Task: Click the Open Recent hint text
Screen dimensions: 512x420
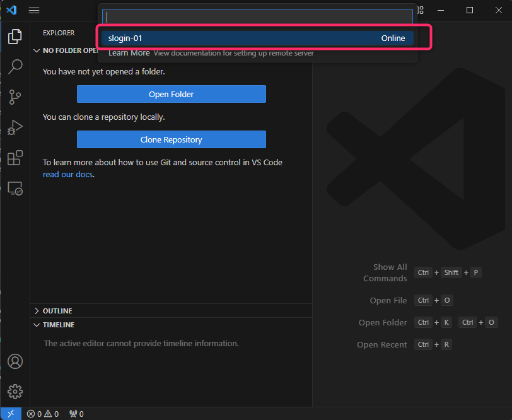Action: coord(382,344)
